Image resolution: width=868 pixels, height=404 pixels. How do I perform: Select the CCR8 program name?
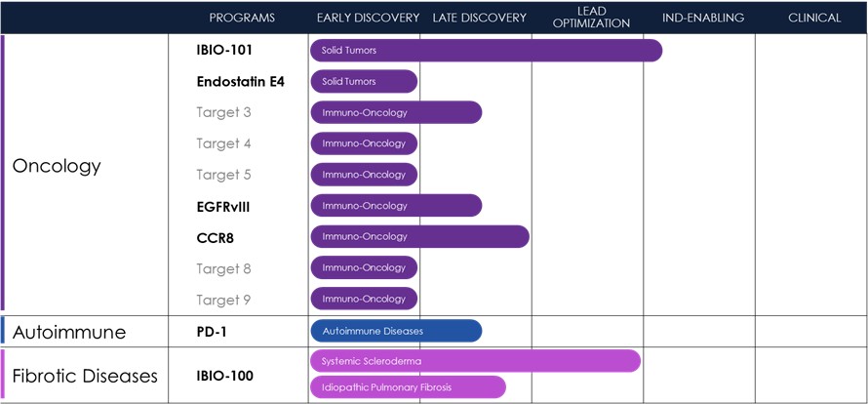pos(217,237)
